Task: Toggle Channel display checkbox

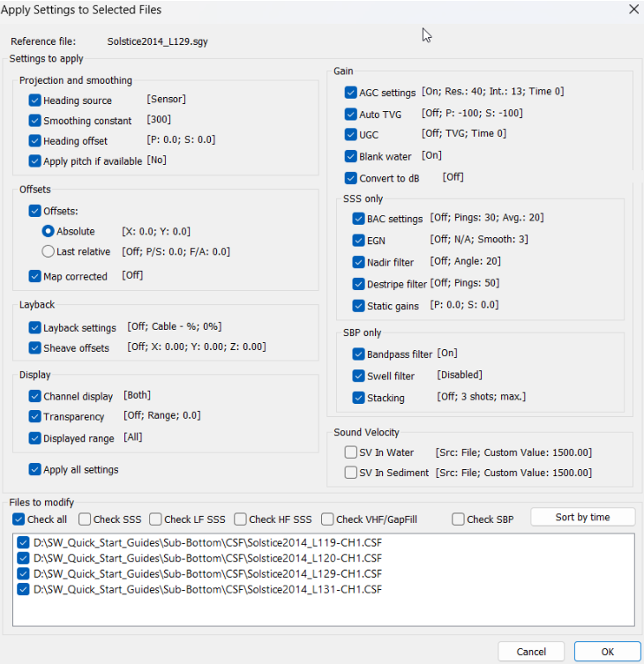Action: pos(34,396)
